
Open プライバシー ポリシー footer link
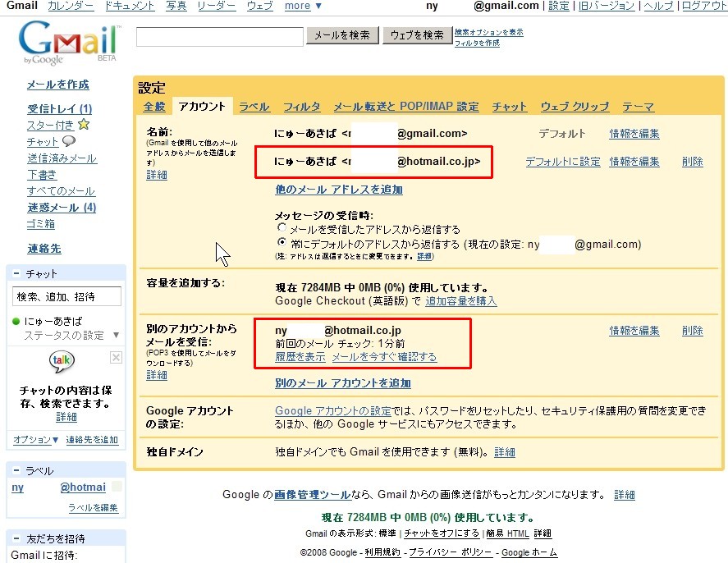(x=450, y=552)
